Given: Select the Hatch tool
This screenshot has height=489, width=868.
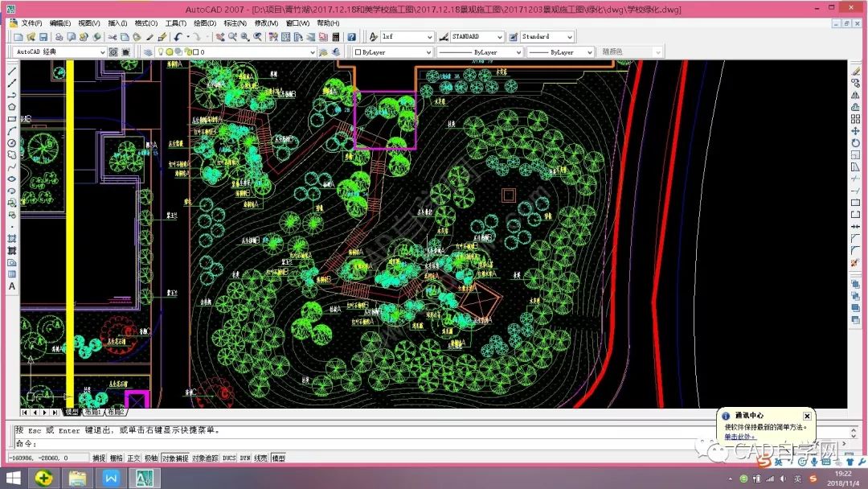Looking at the screenshot, I should [x=11, y=239].
